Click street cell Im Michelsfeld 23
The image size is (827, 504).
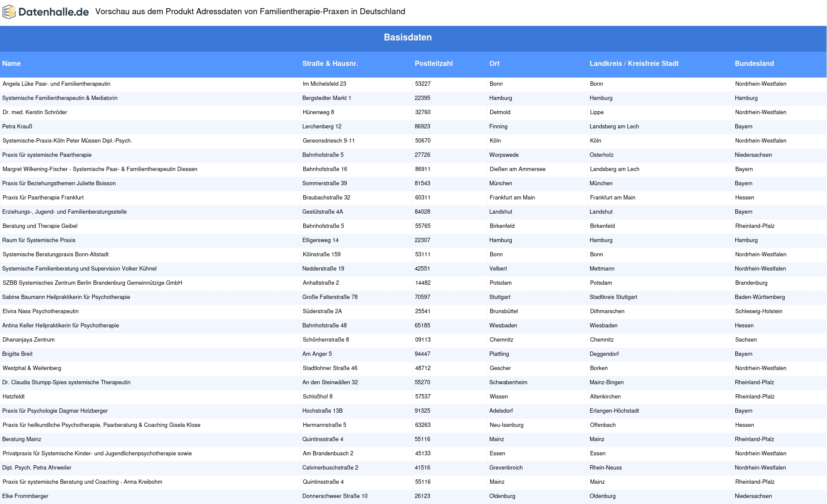pos(324,84)
